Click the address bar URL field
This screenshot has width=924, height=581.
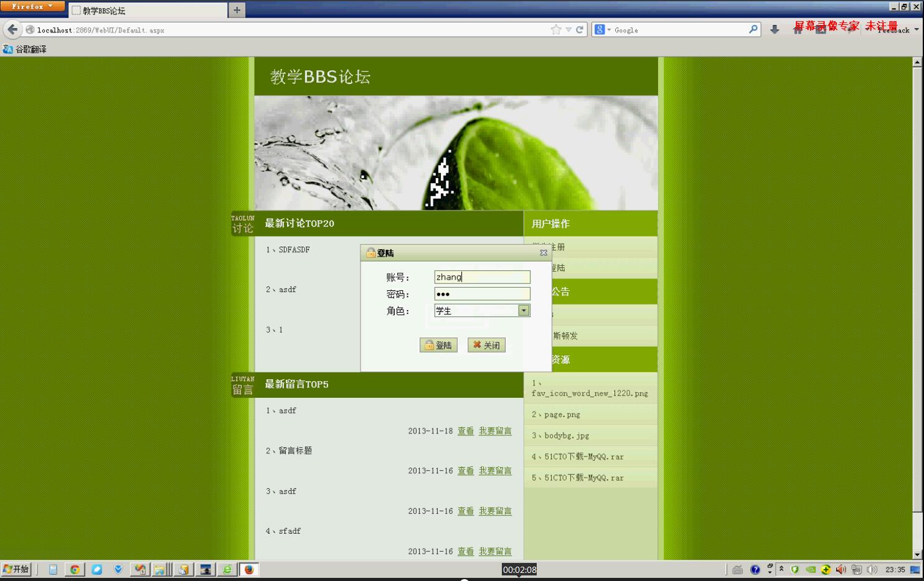[293, 30]
